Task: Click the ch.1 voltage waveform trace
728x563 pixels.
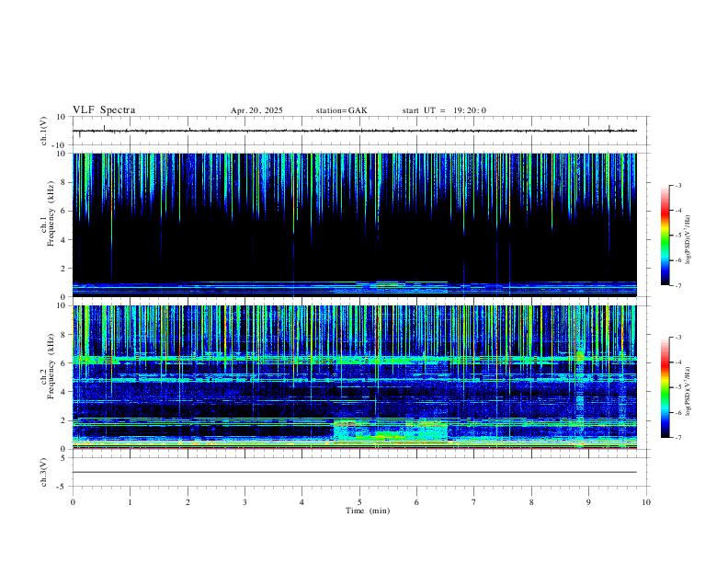Action: [x=354, y=131]
